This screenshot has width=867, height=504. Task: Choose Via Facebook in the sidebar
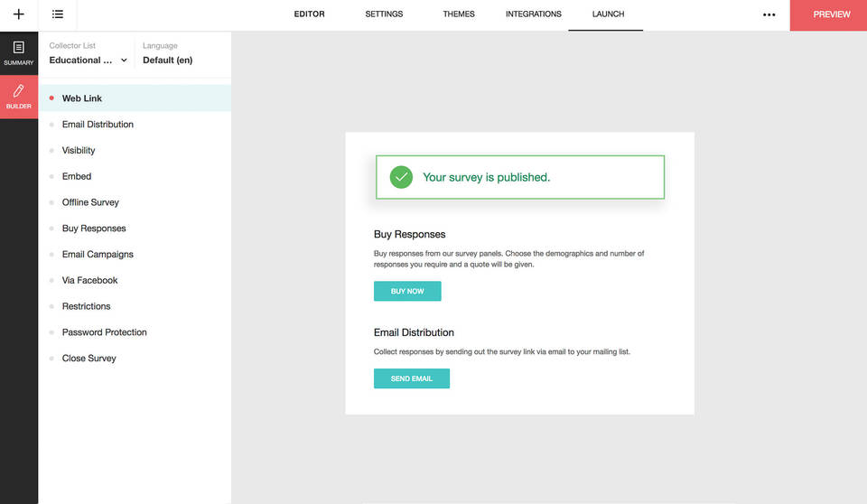point(89,280)
